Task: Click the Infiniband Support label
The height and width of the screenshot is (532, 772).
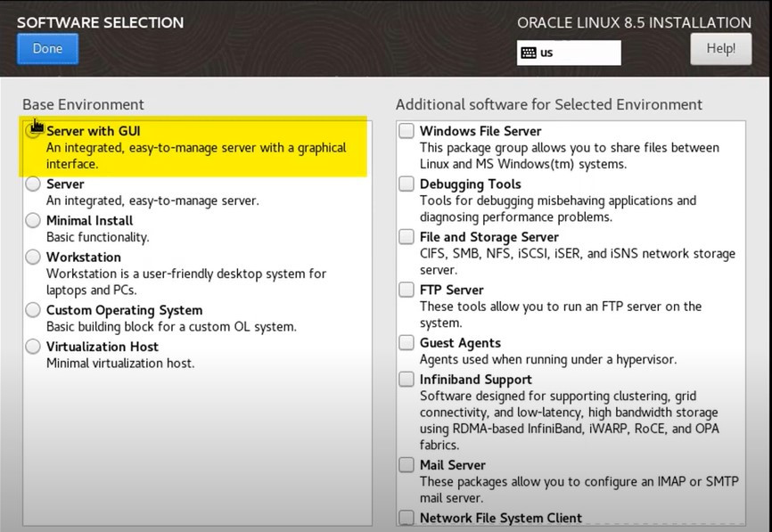Action: 476,380
